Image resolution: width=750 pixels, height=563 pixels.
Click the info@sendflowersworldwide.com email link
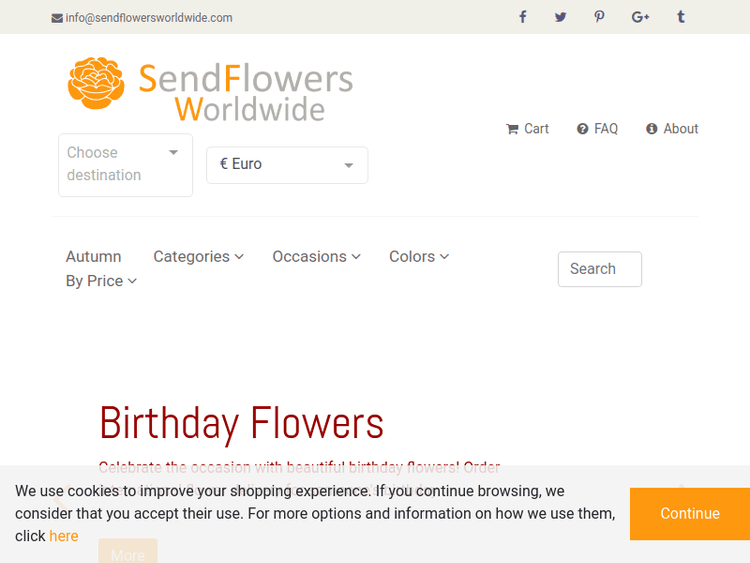tap(149, 18)
